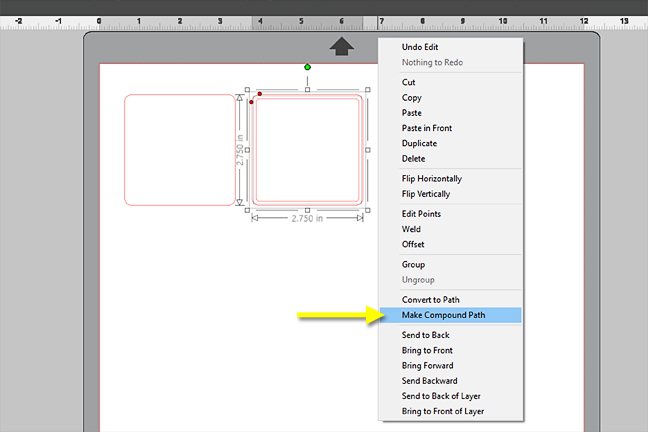Select Bring Forward menu entry

click(x=450, y=365)
